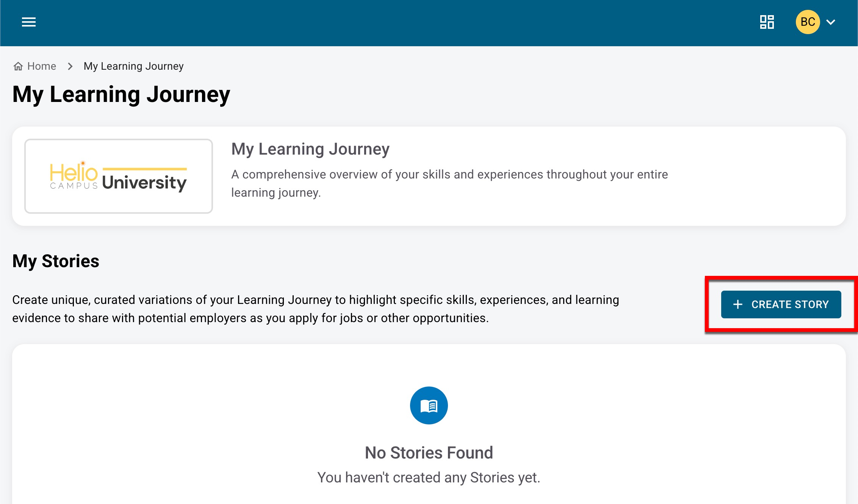Click the Helio Campus University logo image

119,176
